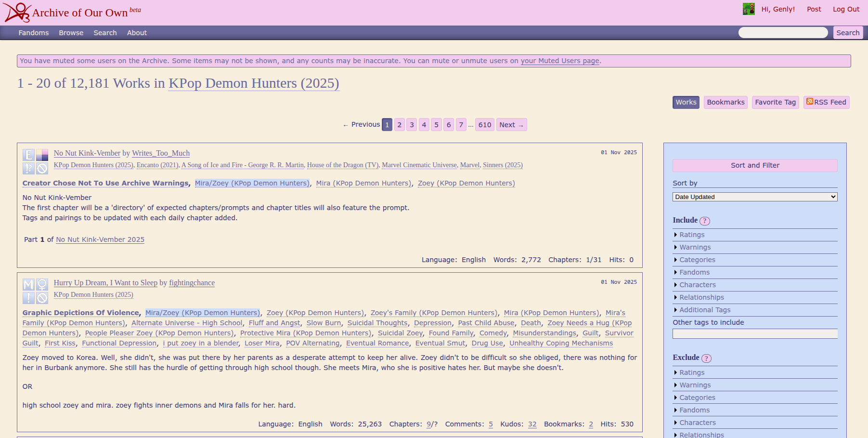Focus the 'Other tags to include' field
The width and height of the screenshot is (868, 438).
[754, 334]
